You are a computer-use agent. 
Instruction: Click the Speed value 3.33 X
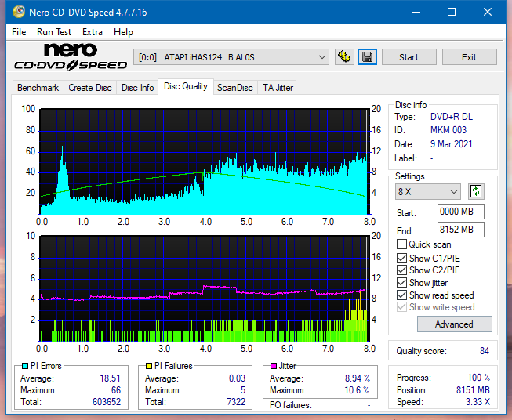(478, 402)
